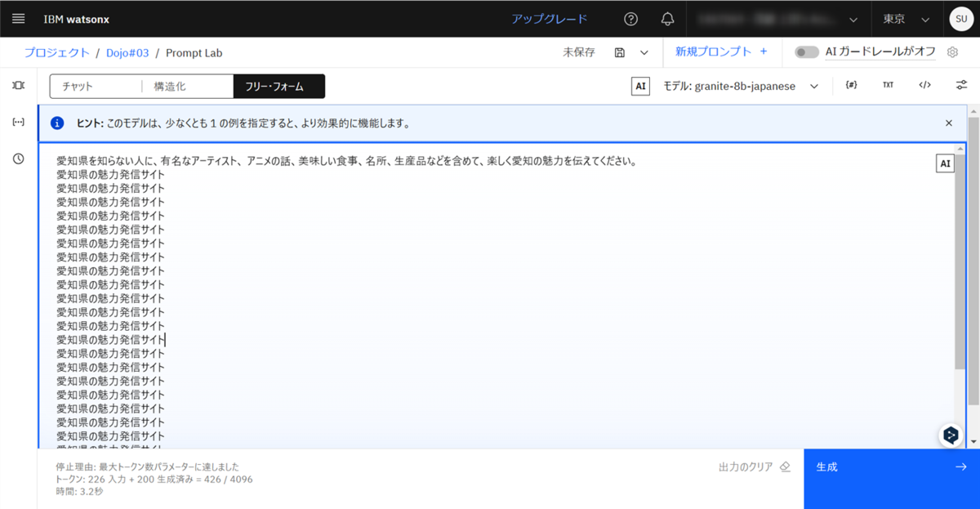Open the notifications bell
The width and height of the screenshot is (980, 509).
668,19
